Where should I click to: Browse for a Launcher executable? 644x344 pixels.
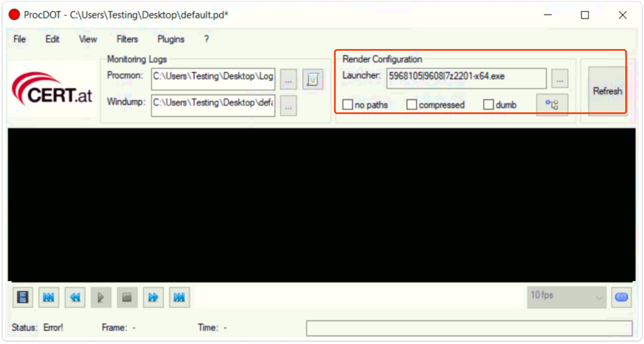click(559, 78)
